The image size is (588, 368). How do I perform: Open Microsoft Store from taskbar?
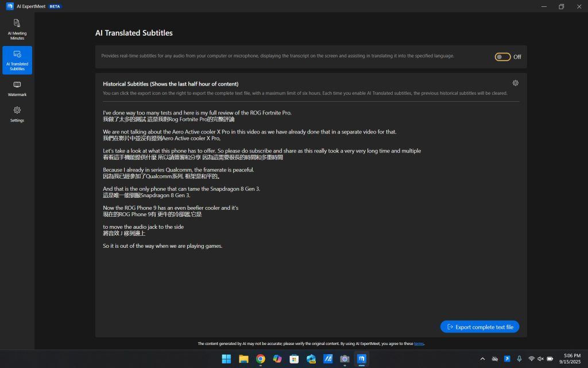[x=294, y=359]
